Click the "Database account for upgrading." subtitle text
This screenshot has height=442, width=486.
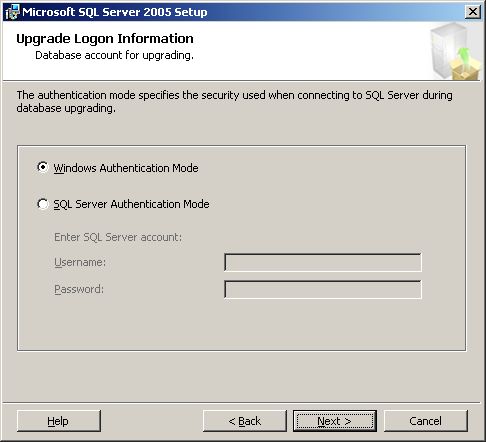coord(114,55)
